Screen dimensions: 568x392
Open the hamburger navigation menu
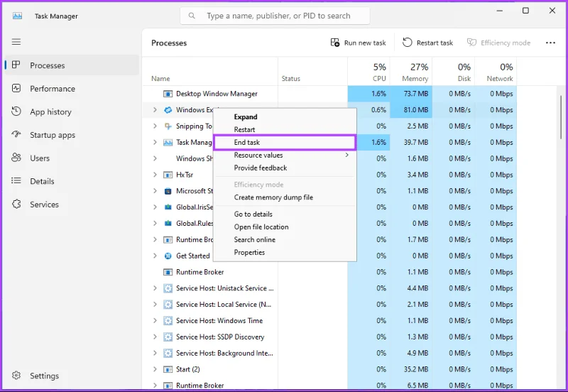point(16,42)
